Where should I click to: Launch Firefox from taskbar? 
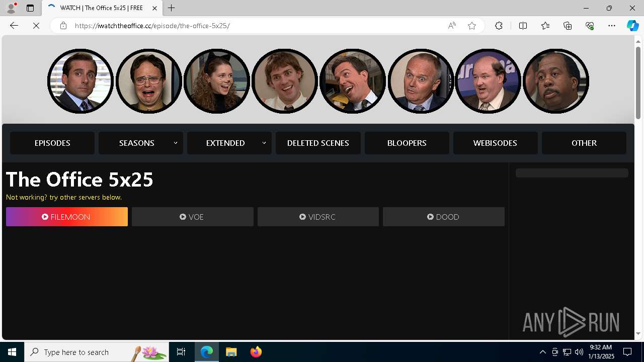click(256, 352)
